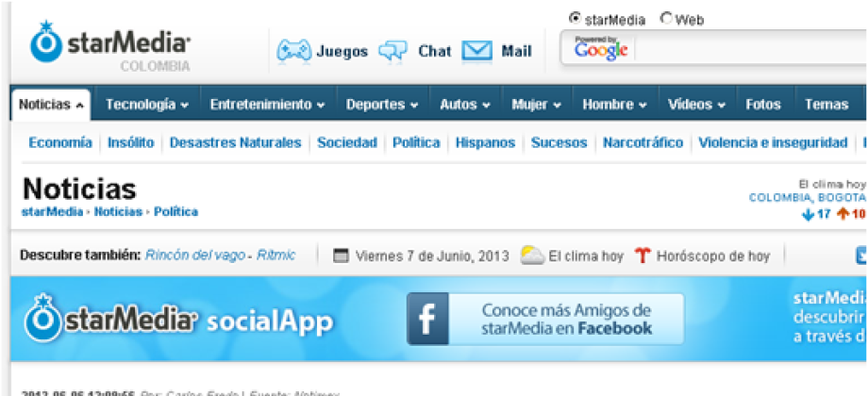This screenshot has height=396, width=868.
Task: Open Chat via the speech bubbles icon
Action: pyautogui.click(x=393, y=52)
